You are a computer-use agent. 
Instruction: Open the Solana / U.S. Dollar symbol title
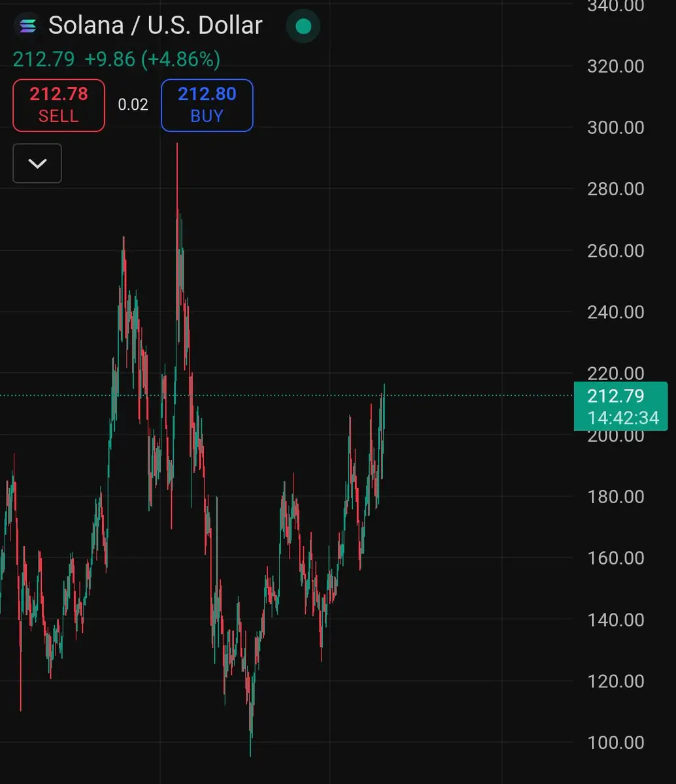[156, 25]
